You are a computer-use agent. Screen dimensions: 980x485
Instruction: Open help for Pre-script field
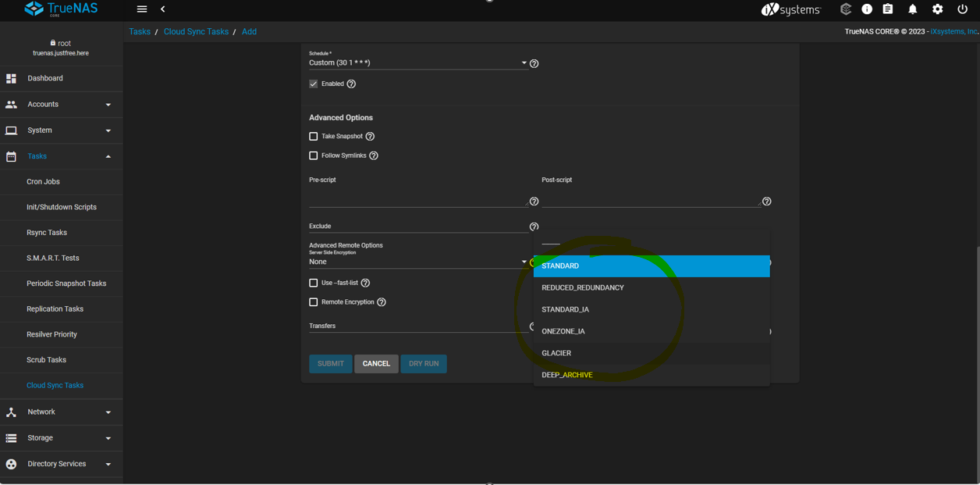(x=534, y=201)
